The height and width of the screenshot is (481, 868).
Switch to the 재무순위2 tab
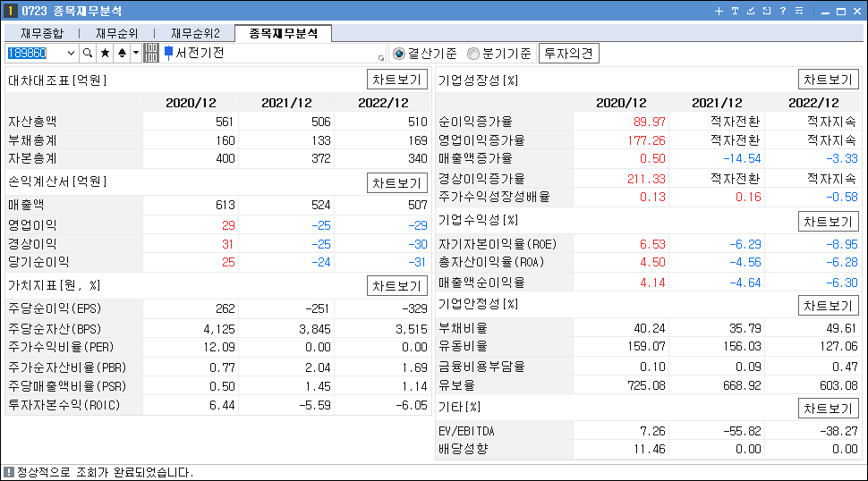[x=195, y=33]
